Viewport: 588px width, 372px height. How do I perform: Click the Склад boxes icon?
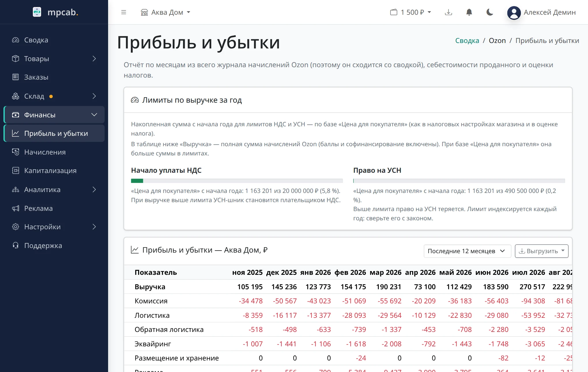16,96
